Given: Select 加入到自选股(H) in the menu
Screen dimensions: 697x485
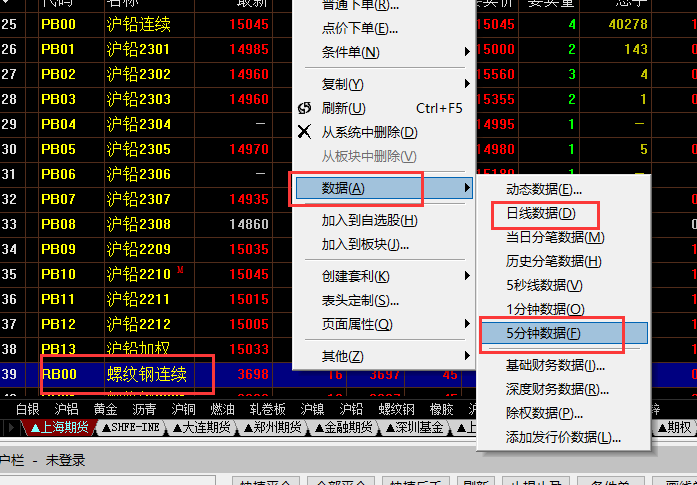Looking at the screenshot, I should (x=369, y=220).
